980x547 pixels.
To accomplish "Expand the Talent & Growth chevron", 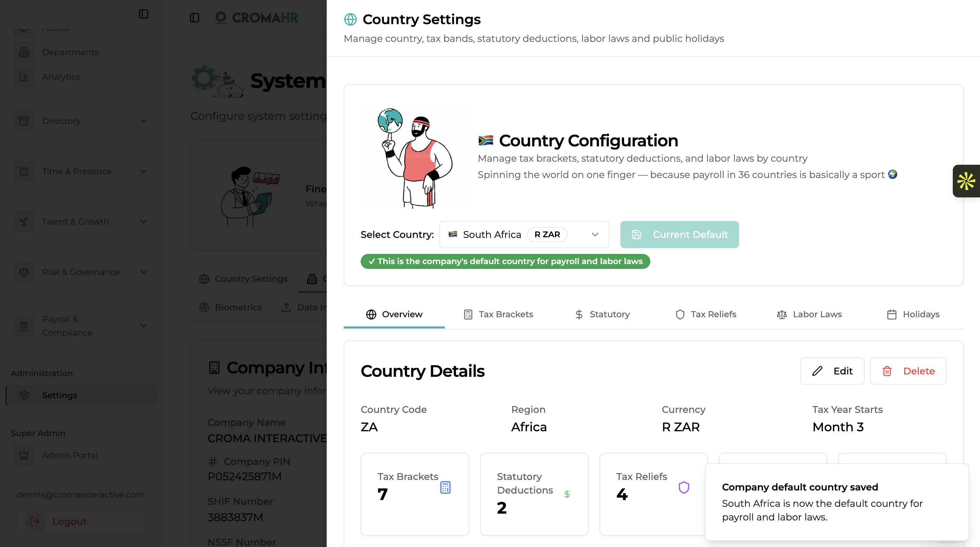I will pos(143,222).
